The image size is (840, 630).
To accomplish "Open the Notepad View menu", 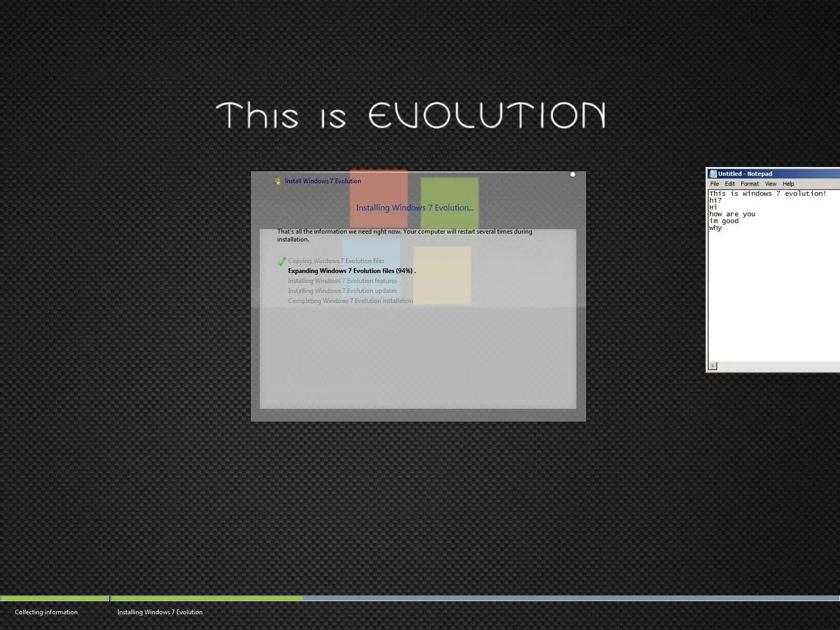I will tap(771, 184).
